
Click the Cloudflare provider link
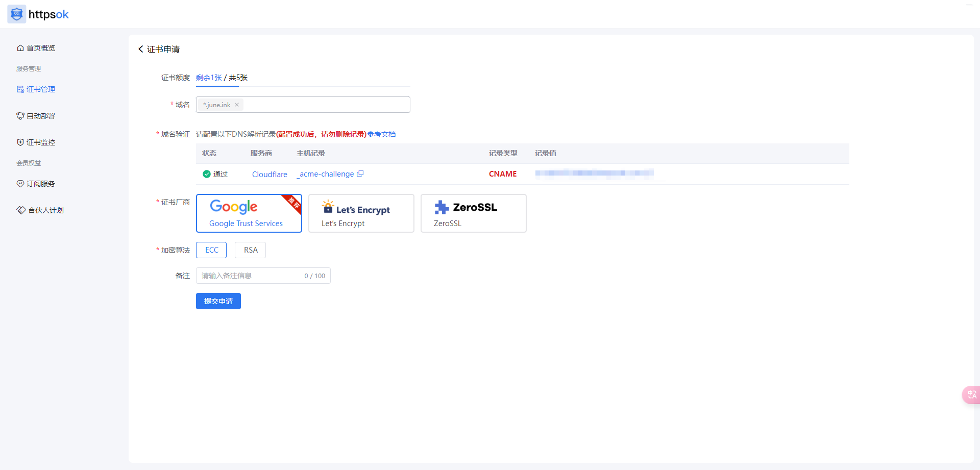[x=269, y=174]
